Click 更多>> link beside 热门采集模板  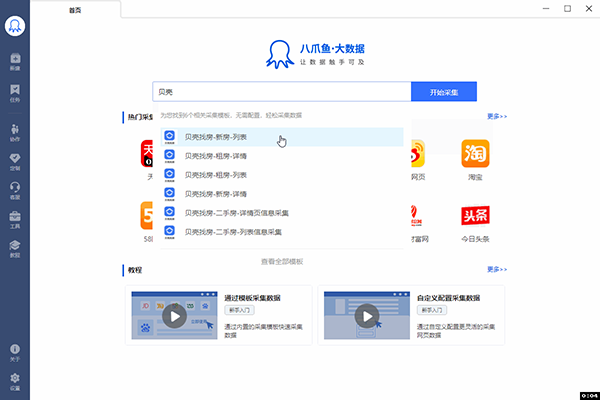pyautogui.click(x=497, y=116)
